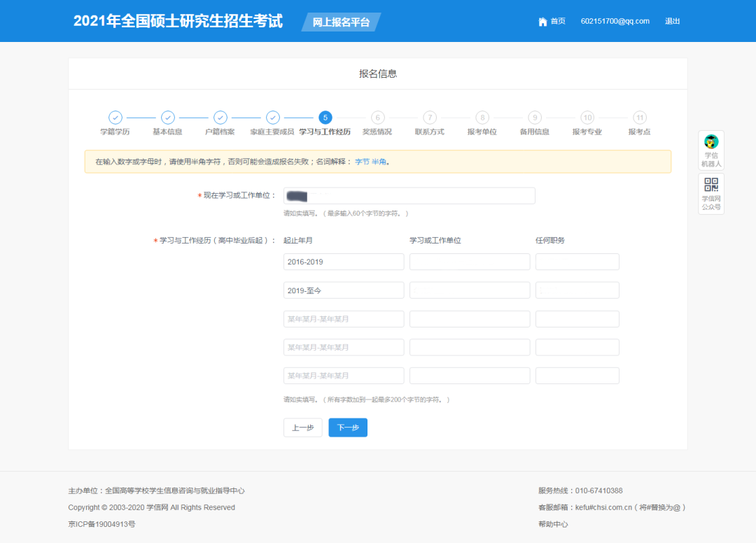Screen dimensions: 756x543
Task: Select the completed 基本信息 step icon
Action: [x=167, y=118]
